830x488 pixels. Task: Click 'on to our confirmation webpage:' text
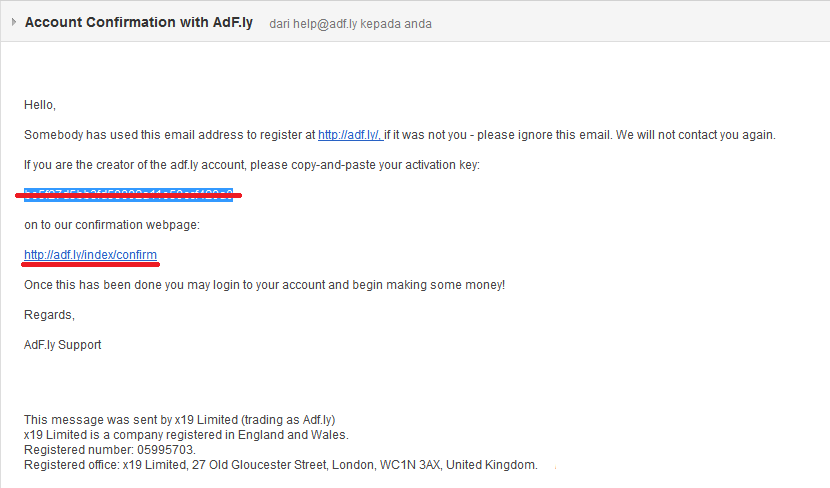click(112, 225)
